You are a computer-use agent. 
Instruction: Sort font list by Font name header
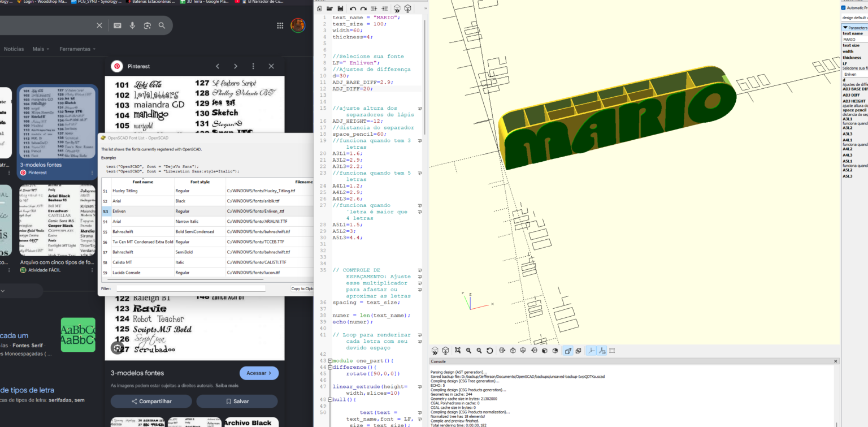pos(143,182)
